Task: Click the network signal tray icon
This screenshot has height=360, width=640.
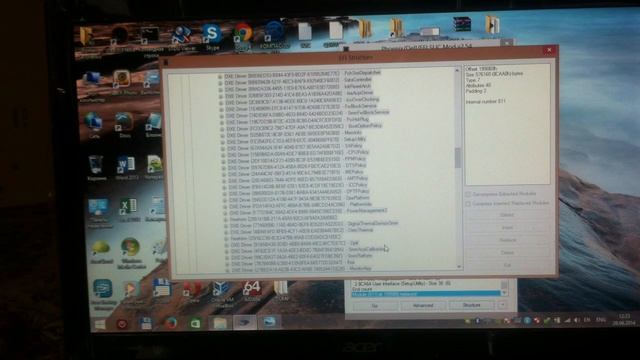Action: point(567,320)
